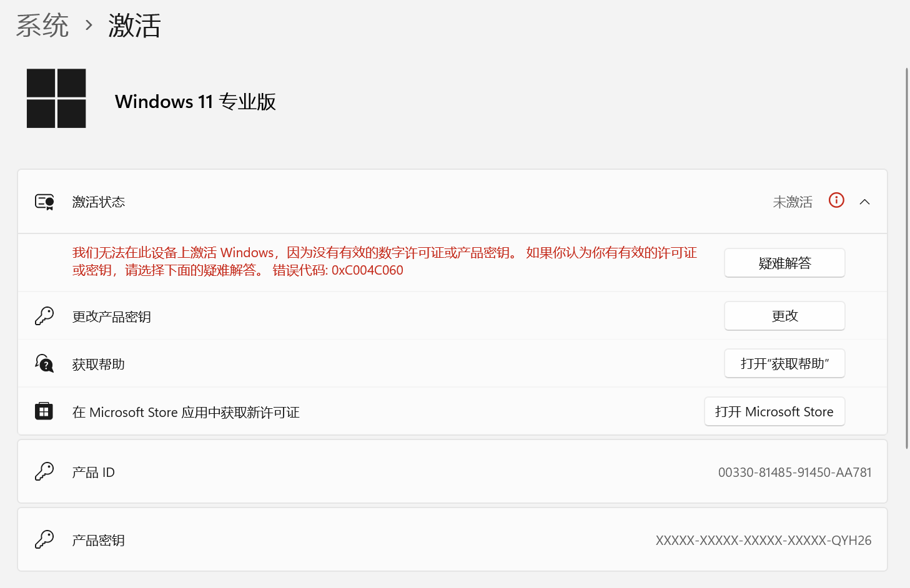Image resolution: width=910 pixels, height=588 pixels.
Task: Click the key icon beside 产品 ID
Action: point(44,471)
